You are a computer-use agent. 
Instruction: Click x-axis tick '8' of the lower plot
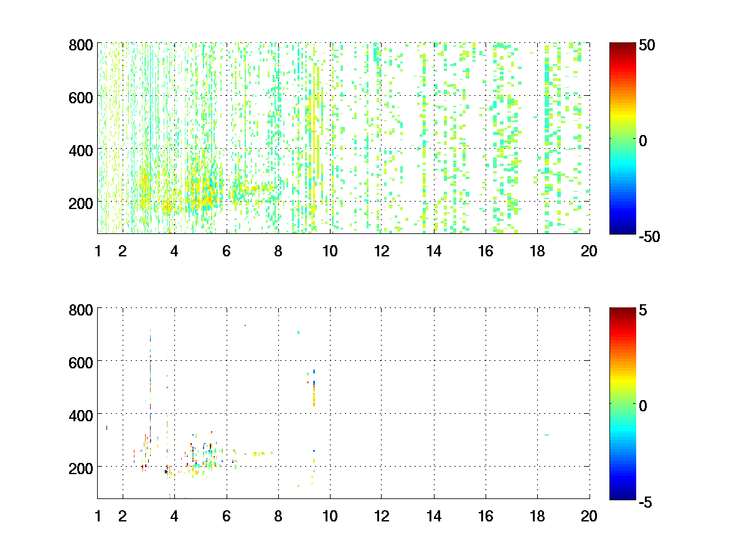click(x=278, y=516)
